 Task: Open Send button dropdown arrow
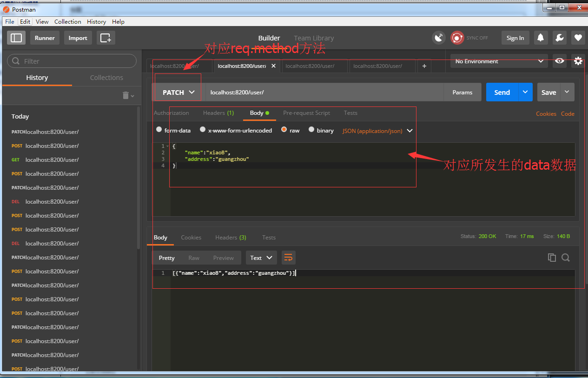[x=525, y=92]
